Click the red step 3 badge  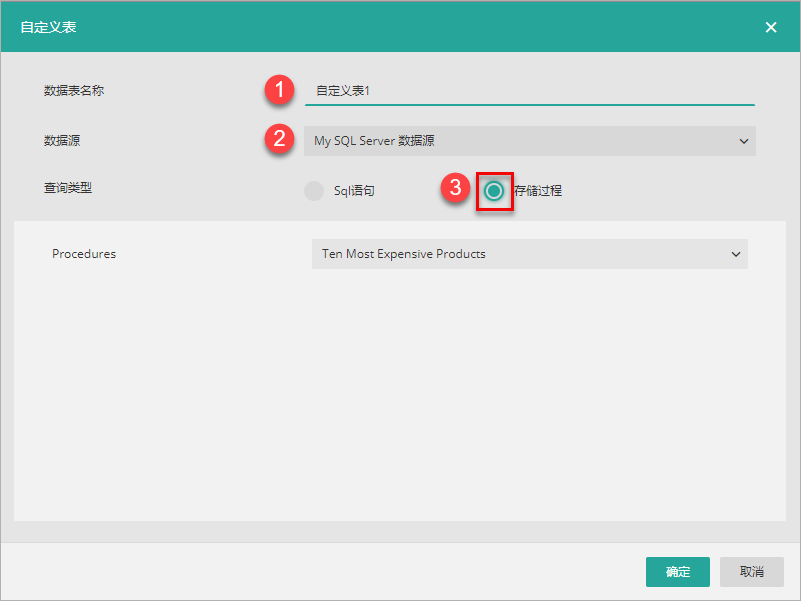(x=455, y=187)
